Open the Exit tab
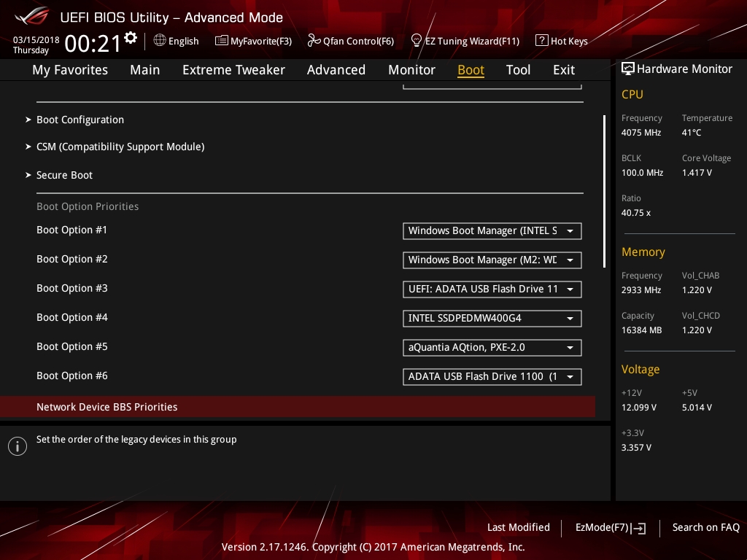Image resolution: width=747 pixels, height=560 pixels. [564, 70]
